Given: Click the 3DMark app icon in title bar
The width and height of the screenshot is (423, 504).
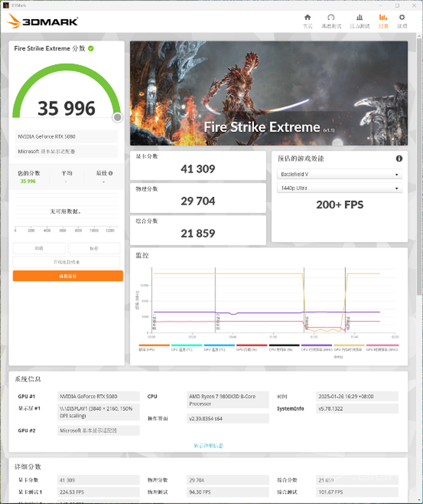Looking at the screenshot, I should click(6, 5).
